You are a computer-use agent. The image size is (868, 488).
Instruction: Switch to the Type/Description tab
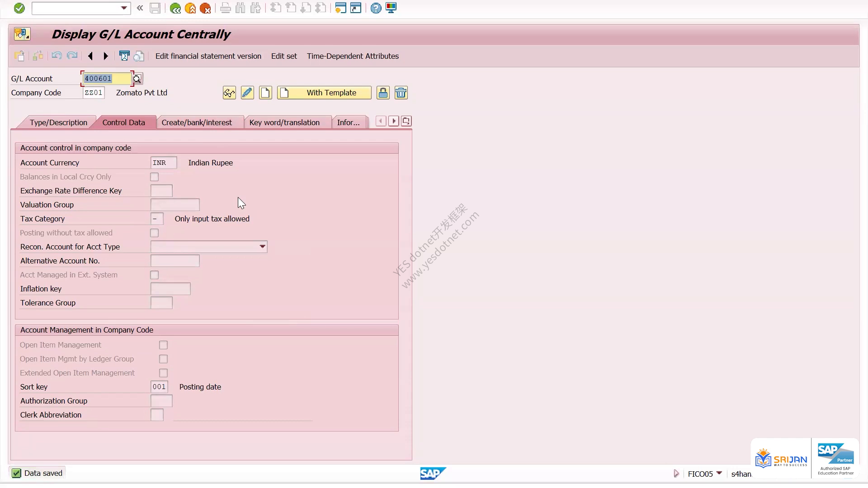point(58,122)
